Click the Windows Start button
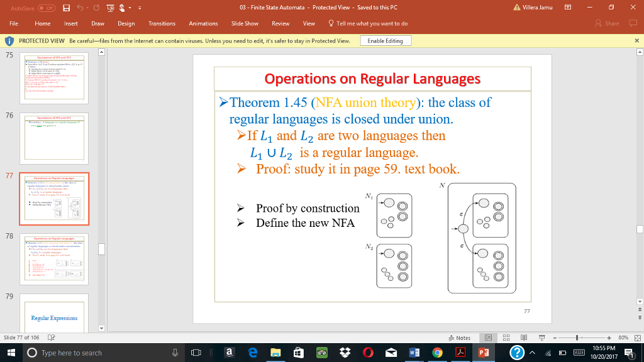Screen dimensions: 644x362 click(x=11, y=353)
